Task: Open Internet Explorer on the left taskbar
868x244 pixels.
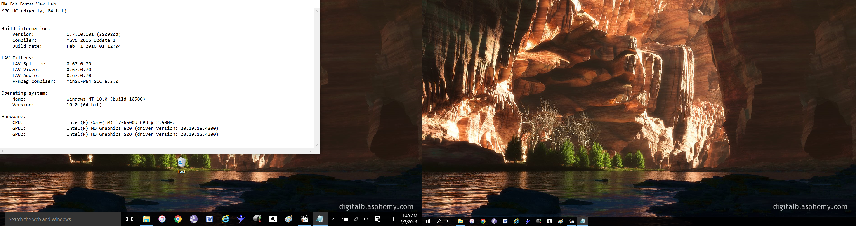Action: click(225, 219)
